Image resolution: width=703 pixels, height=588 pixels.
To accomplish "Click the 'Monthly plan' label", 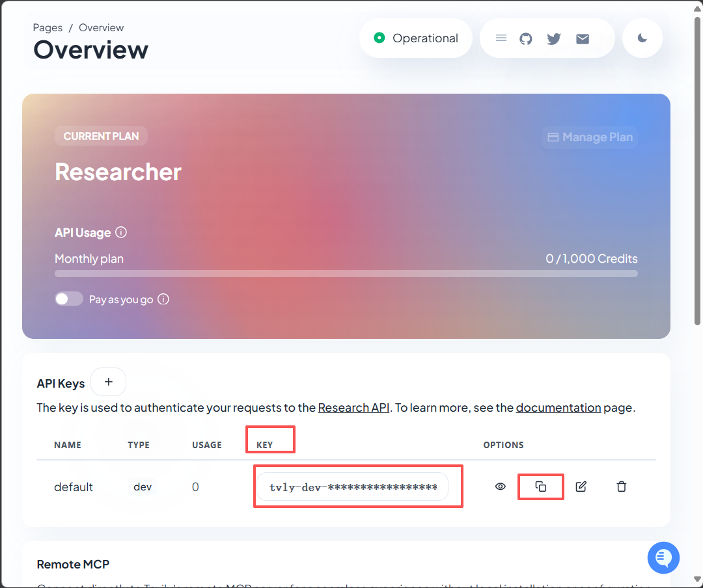I will tap(89, 259).
